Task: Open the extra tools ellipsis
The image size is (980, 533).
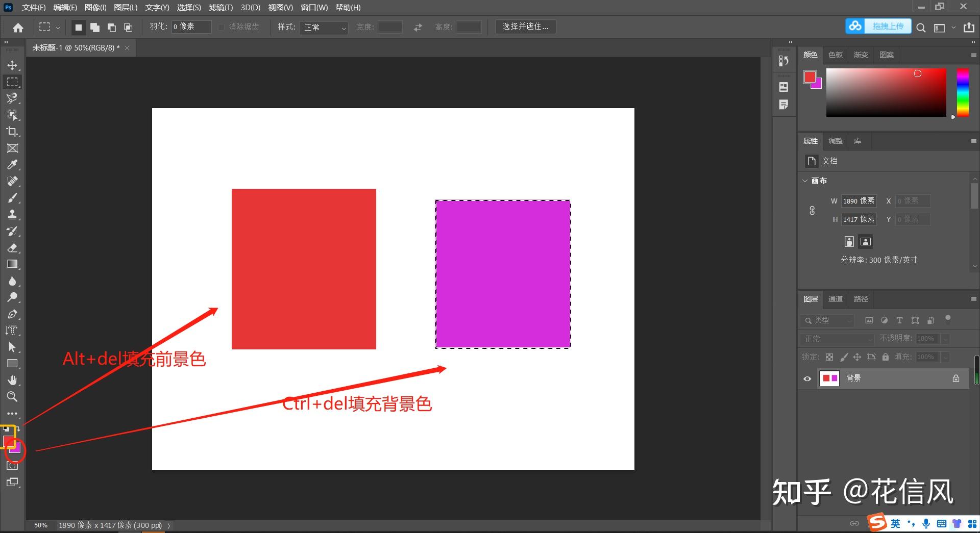Action: tap(12, 414)
